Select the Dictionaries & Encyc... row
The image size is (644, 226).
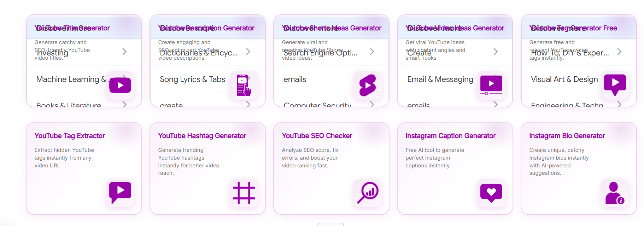(207, 52)
